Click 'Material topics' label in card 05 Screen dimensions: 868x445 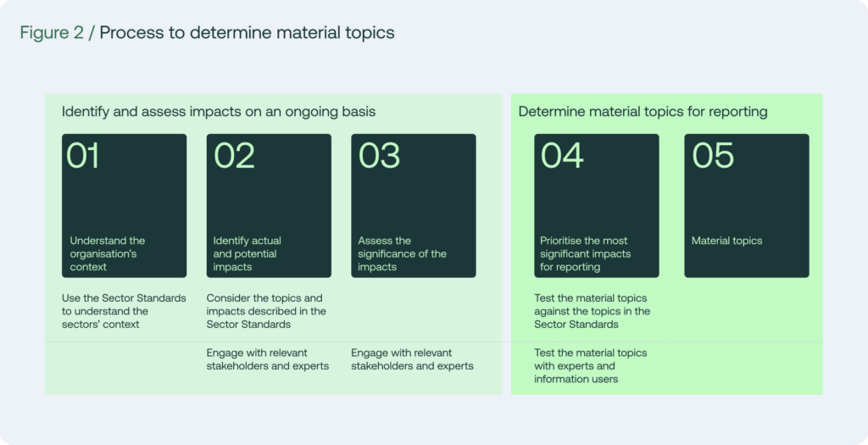point(726,241)
